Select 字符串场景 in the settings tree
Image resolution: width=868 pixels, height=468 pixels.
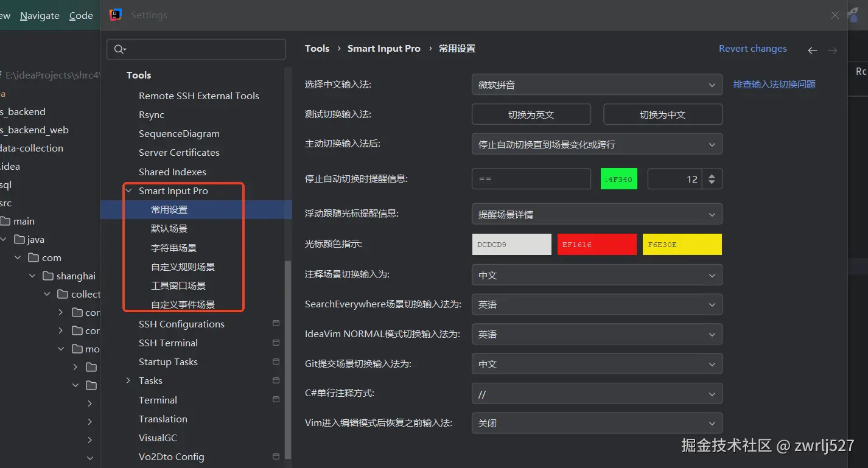click(173, 248)
